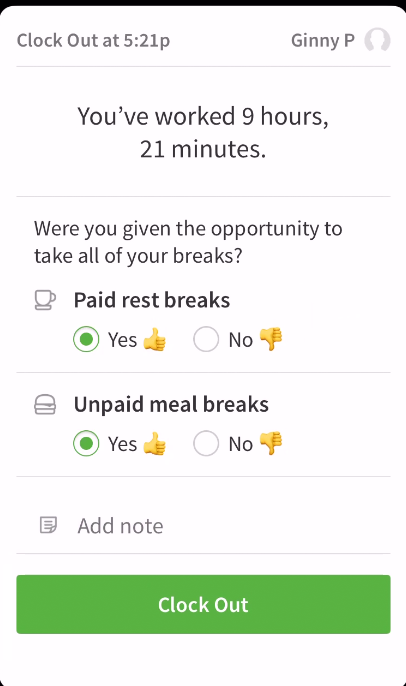Click the worked 9 hours, 21 minutes text

point(203,133)
